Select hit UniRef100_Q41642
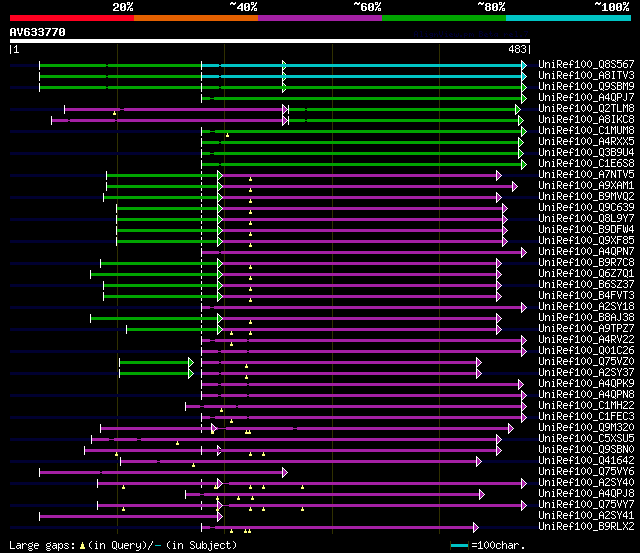640x553 pixels. pos(586,461)
